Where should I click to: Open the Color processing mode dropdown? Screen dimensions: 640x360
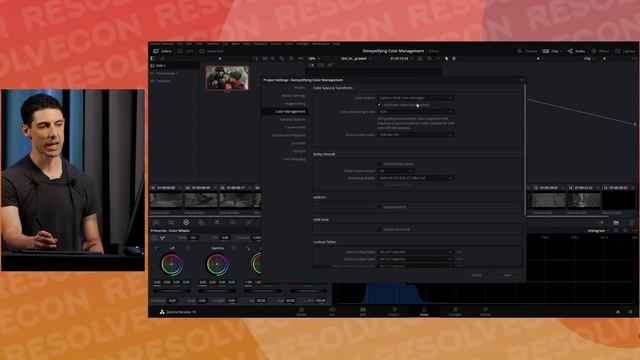click(415, 111)
